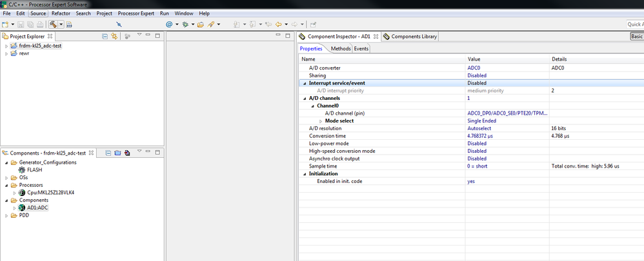Collapse the Processors folder
This screenshot has width=644, height=261.
pos(6,185)
